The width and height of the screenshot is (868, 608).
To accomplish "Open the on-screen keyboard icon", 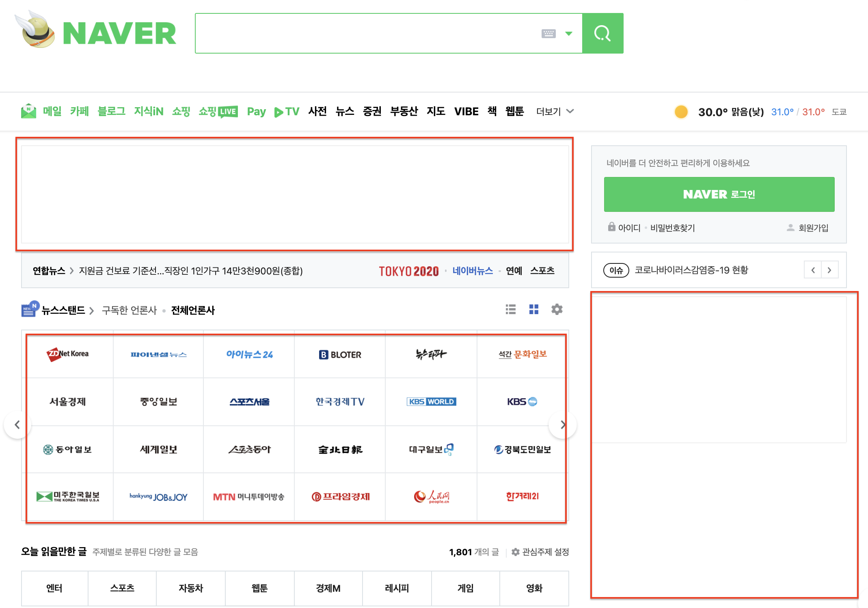I will [x=548, y=34].
